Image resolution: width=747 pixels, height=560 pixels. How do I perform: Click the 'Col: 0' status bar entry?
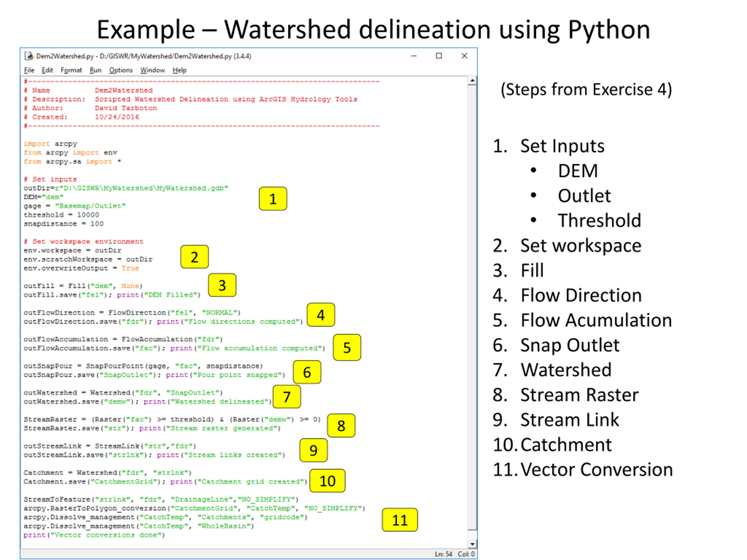(466, 554)
